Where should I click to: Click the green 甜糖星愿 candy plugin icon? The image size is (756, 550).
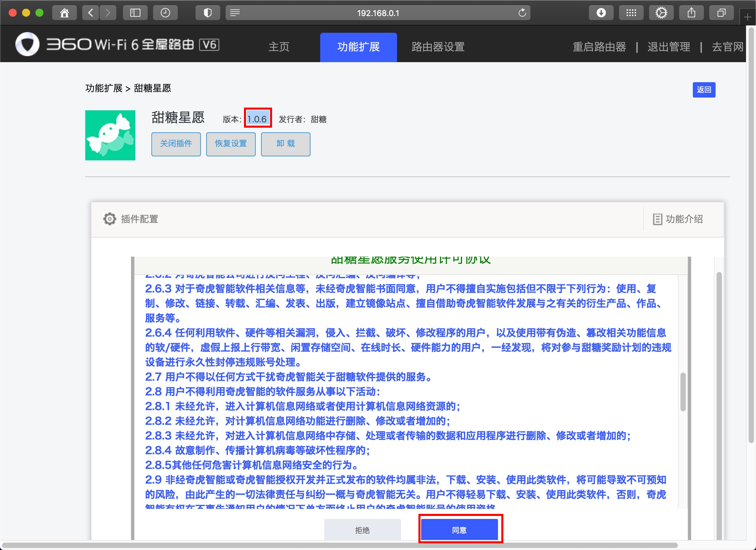point(110,135)
